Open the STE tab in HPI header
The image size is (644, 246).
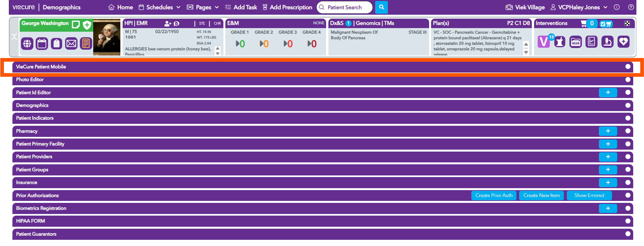click(202, 24)
